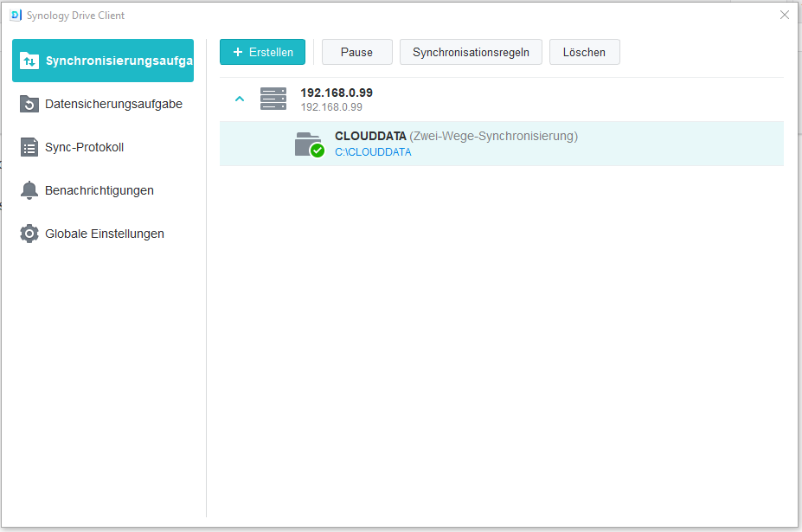The height and width of the screenshot is (532, 802).
Task: Click the plus icon on Erstellen button
Action: click(237, 52)
